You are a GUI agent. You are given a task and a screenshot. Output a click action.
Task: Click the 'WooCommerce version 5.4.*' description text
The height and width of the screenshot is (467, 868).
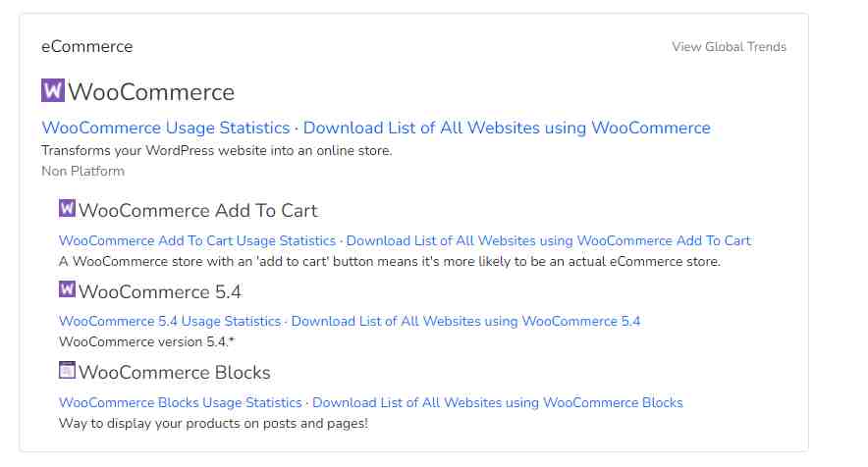(x=146, y=342)
